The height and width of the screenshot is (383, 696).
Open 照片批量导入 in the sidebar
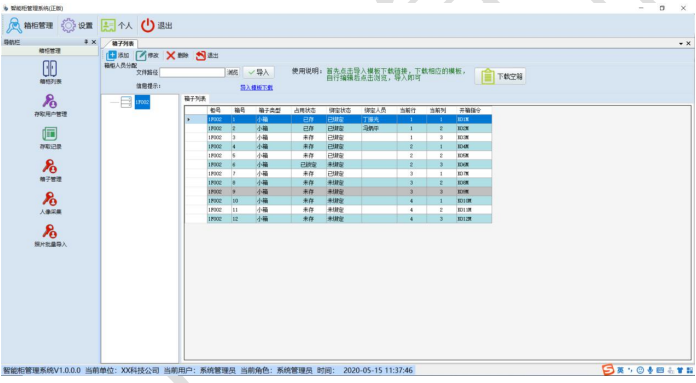click(x=50, y=235)
